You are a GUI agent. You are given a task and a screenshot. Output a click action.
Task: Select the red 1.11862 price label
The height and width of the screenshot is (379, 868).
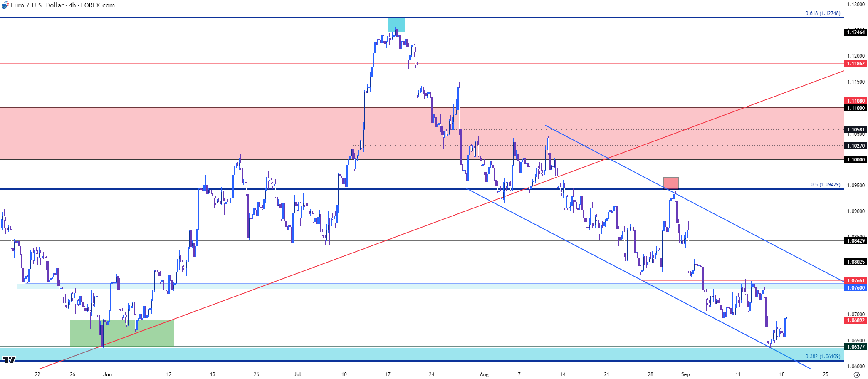click(x=856, y=63)
